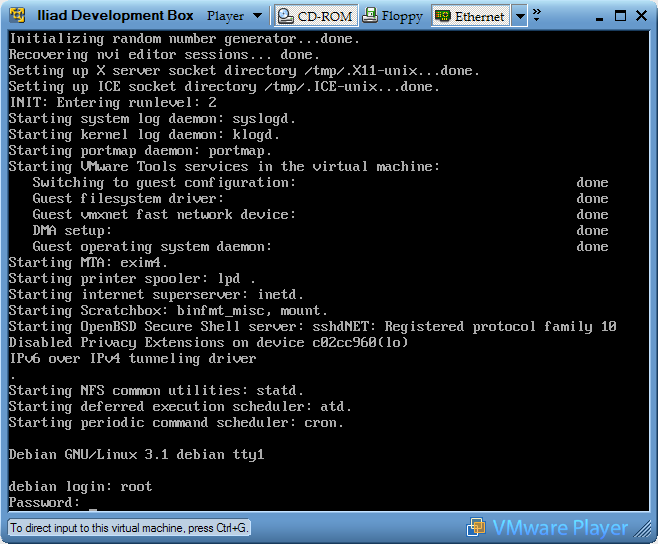Click the Ethernet network card icon
Image resolution: width=658 pixels, height=544 pixels.
[x=442, y=16]
